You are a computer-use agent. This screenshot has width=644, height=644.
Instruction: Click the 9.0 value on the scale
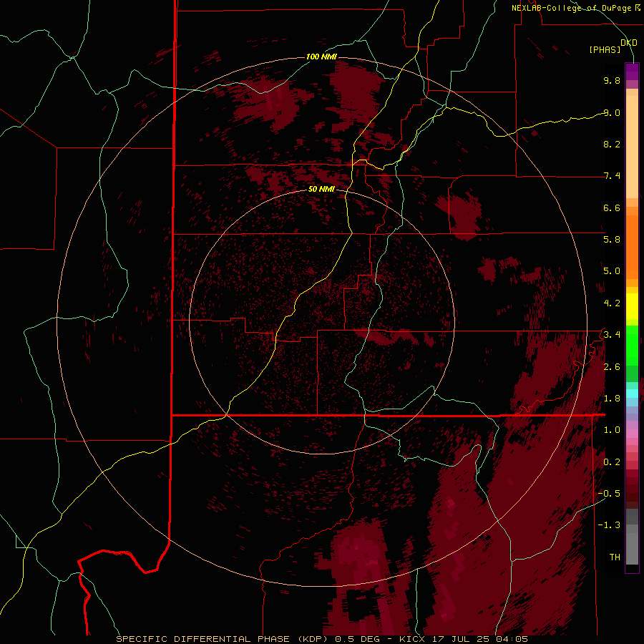click(x=612, y=112)
